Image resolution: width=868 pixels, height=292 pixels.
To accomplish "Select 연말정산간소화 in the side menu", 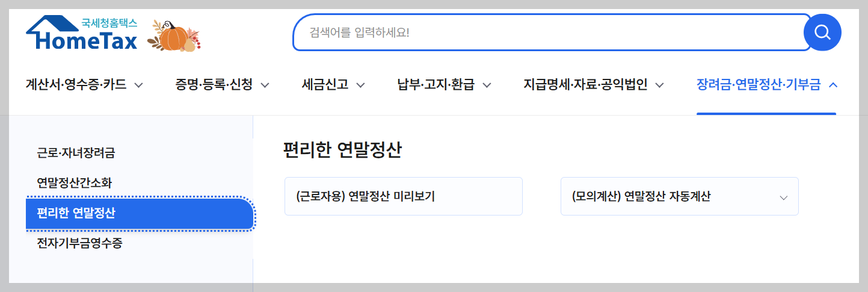I will click(x=74, y=183).
